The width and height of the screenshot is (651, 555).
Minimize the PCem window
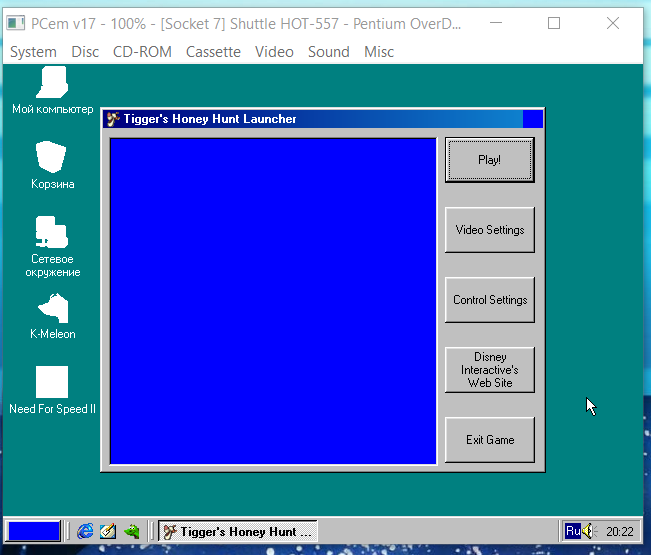496,23
